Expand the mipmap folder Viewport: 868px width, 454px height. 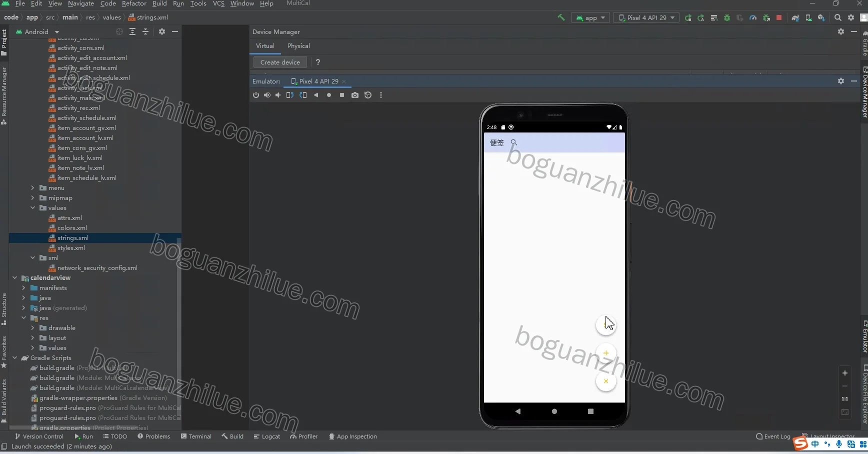pyautogui.click(x=33, y=198)
